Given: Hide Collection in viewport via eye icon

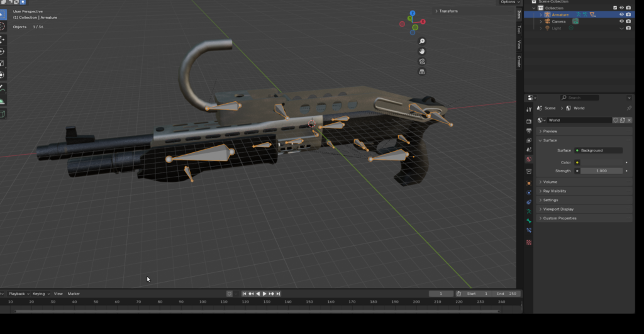Looking at the screenshot, I should (x=621, y=8).
